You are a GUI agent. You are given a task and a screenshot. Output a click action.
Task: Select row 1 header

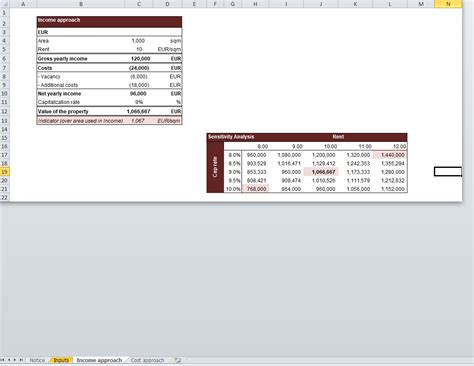[4, 13]
